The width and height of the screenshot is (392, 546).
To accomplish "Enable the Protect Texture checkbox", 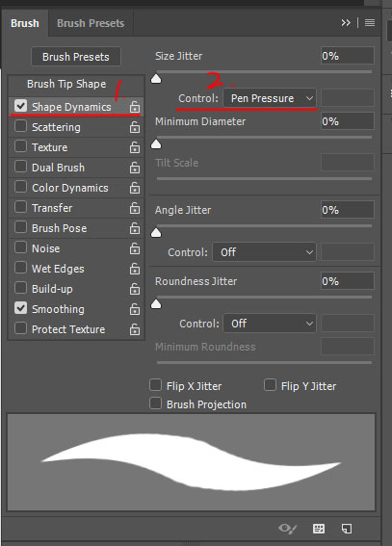I will click(x=20, y=328).
